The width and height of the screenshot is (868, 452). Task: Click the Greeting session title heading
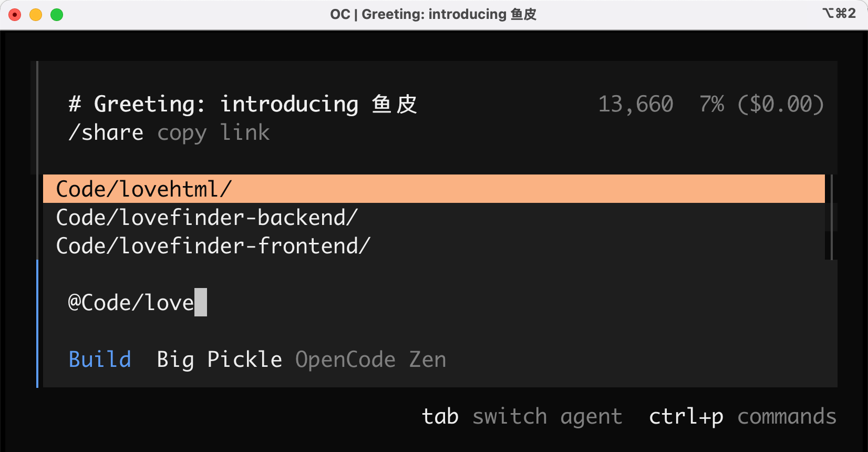point(243,104)
